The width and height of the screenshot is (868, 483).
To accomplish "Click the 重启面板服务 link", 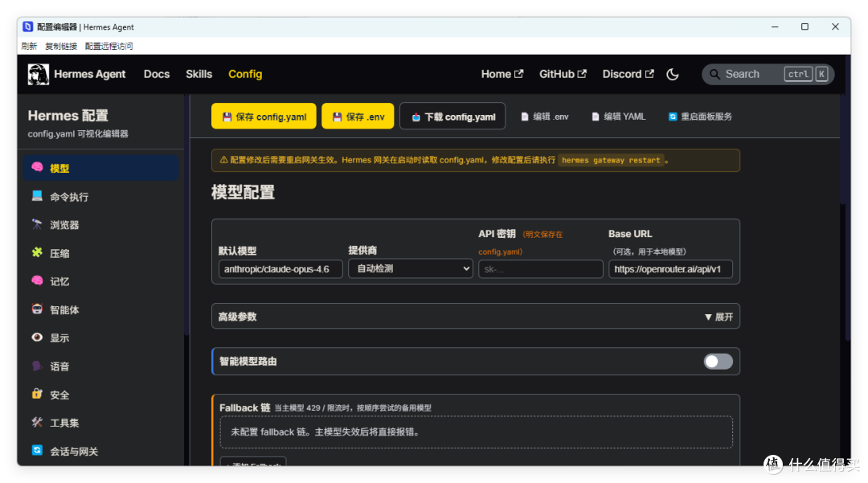I will (x=700, y=117).
